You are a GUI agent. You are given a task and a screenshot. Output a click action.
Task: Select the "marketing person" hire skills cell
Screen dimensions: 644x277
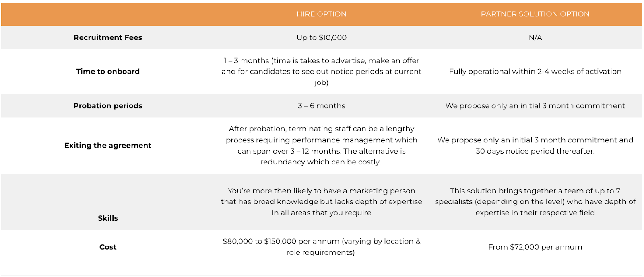click(321, 202)
